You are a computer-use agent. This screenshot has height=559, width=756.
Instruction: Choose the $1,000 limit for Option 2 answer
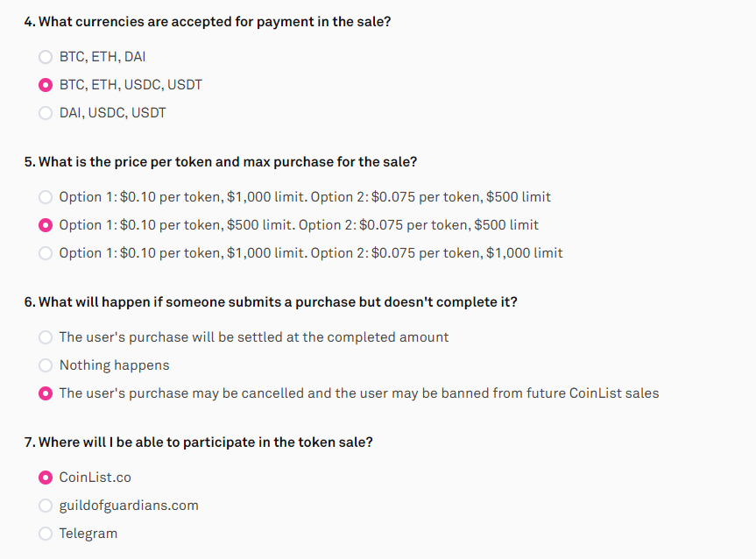45,252
